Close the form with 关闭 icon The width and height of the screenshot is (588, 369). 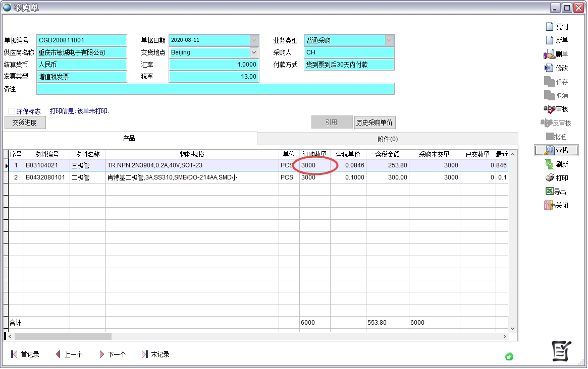click(x=550, y=205)
